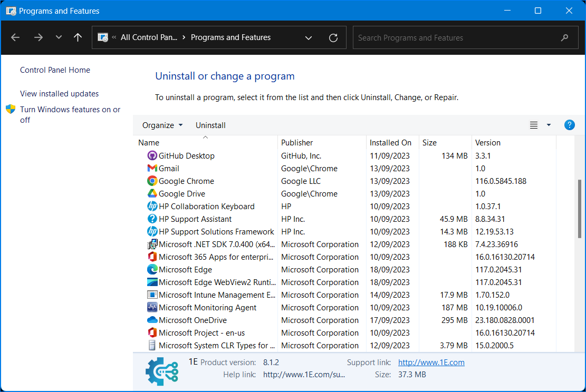Go back with the left arrow
This screenshot has width=586, height=392.
click(x=15, y=37)
